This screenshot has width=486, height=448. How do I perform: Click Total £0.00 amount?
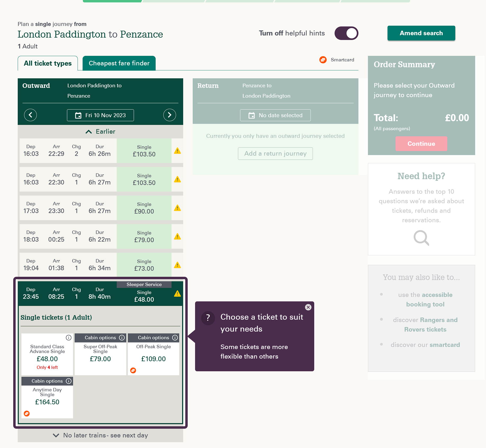coord(457,118)
